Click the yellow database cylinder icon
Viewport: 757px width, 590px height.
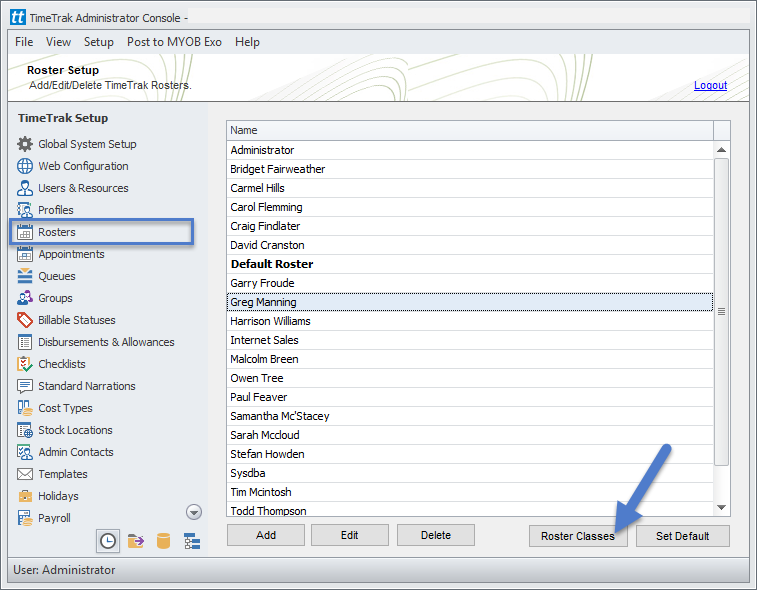pyautogui.click(x=164, y=541)
